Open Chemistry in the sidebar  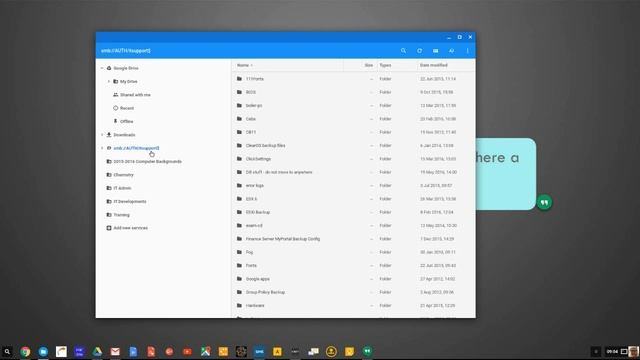coord(123,175)
